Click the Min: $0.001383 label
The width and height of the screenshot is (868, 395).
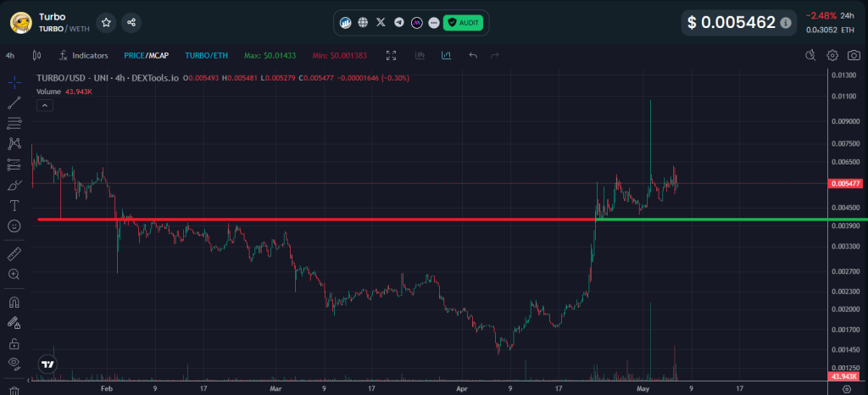coord(340,55)
